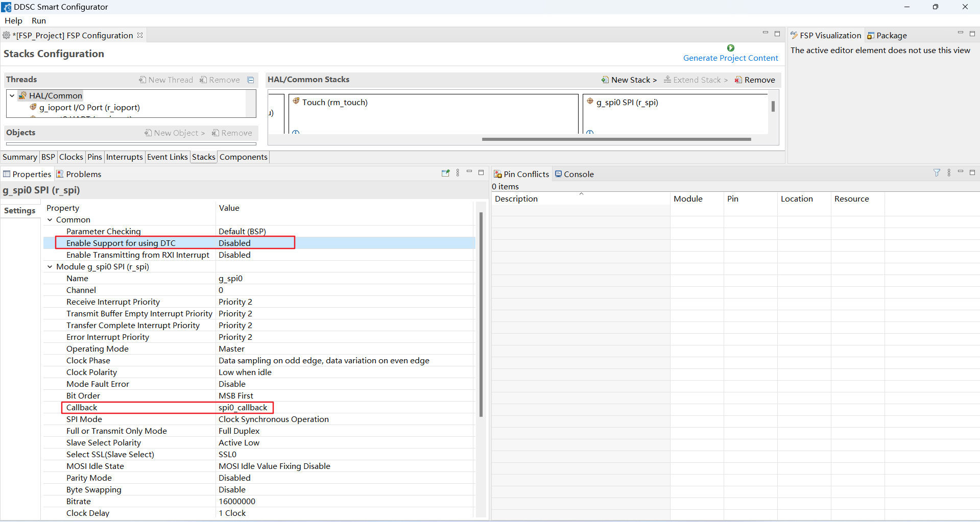980x522 pixels.
Task: Switch to the Event Links tab
Action: tap(168, 157)
